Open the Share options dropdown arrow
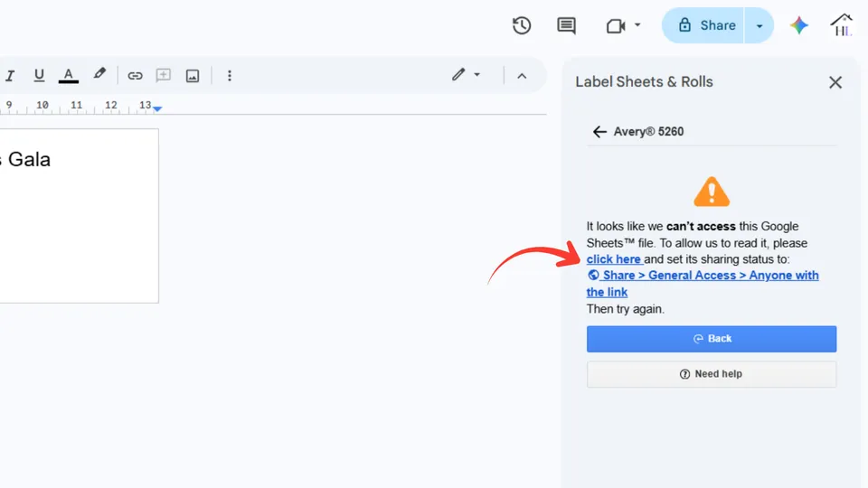 tap(759, 25)
